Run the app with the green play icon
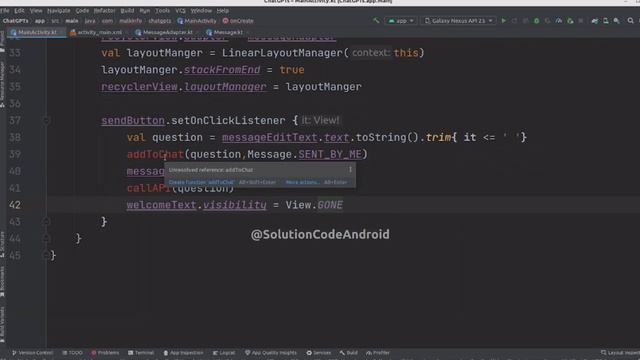Image resolution: width=640 pixels, height=360 pixels. coord(504,20)
